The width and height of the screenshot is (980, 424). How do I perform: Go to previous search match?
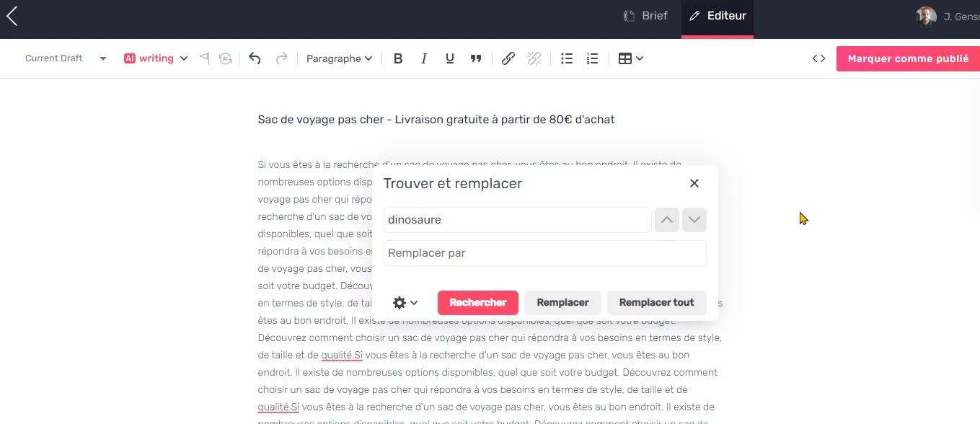coord(667,220)
